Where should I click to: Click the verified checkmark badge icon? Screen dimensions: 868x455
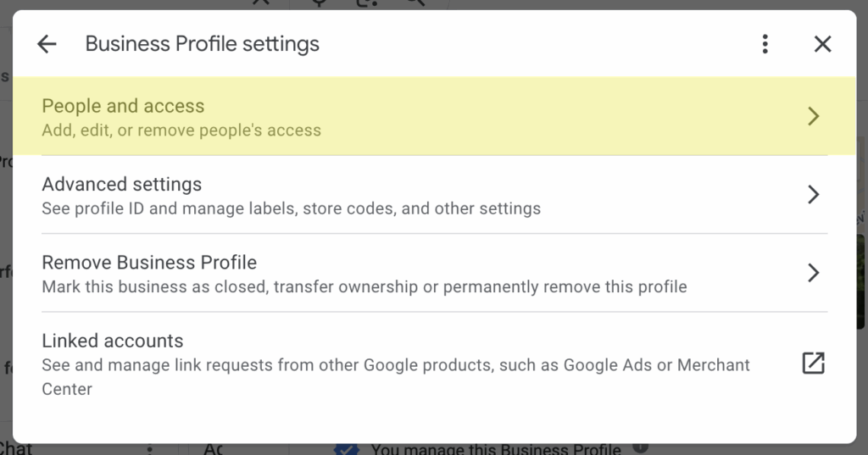[347, 449]
